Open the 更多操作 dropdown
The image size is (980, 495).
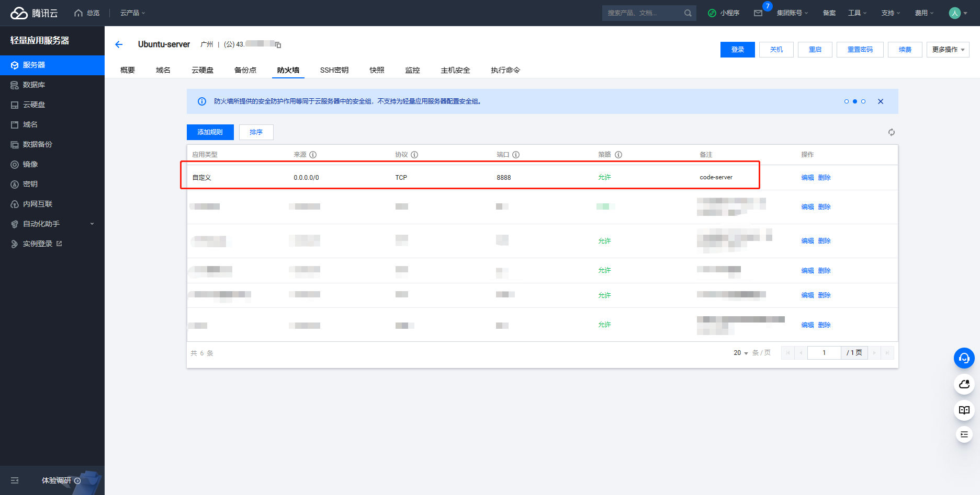(948, 50)
